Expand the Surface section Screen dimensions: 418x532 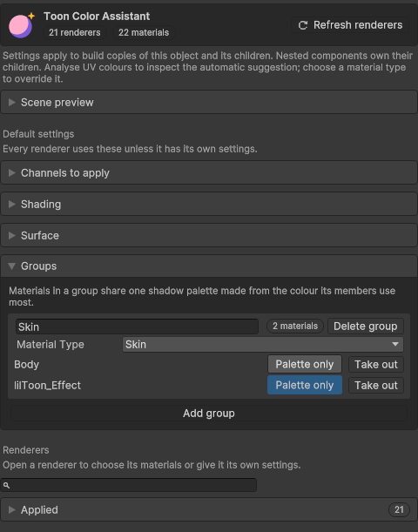209,235
